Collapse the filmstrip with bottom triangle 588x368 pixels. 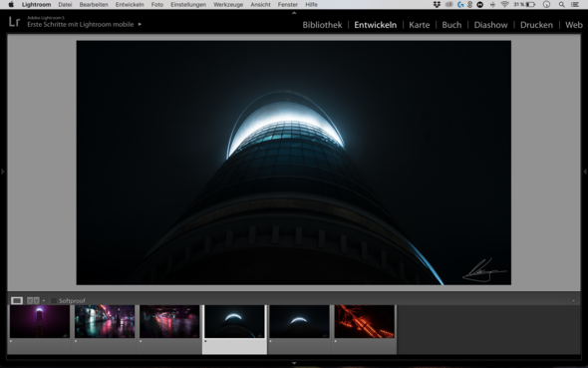tap(294, 363)
